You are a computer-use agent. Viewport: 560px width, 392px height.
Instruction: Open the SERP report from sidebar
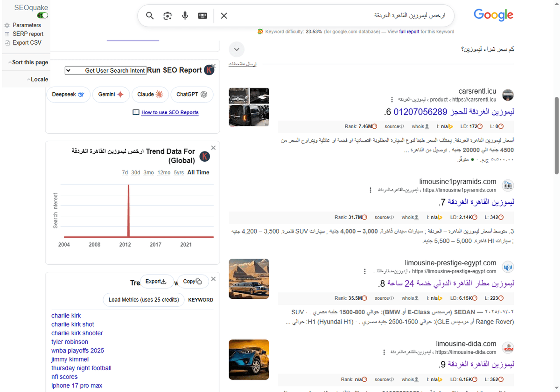click(x=28, y=34)
